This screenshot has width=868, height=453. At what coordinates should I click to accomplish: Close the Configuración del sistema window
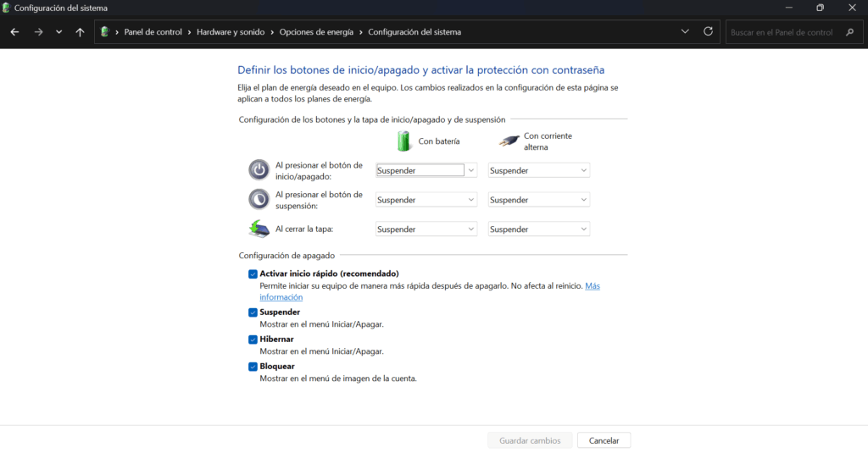click(852, 8)
